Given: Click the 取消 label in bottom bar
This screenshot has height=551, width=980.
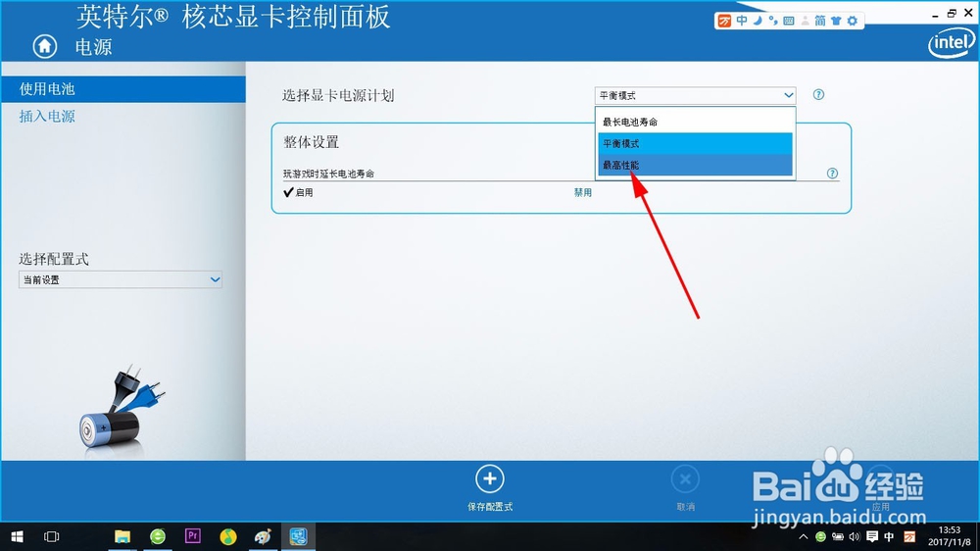Looking at the screenshot, I should pyautogui.click(x=686, y=507).
